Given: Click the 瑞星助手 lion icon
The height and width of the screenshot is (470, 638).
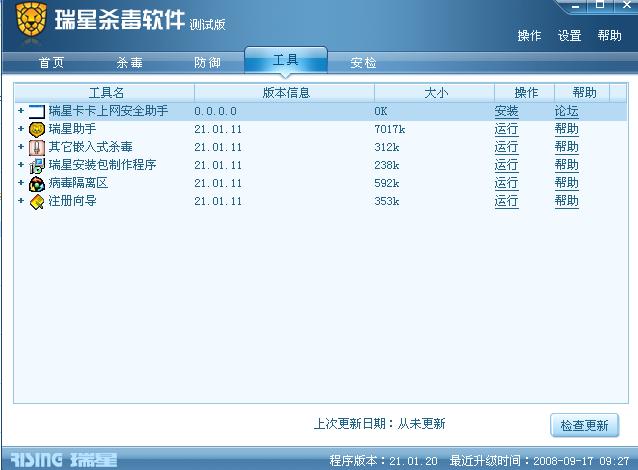Looking at the screenshot, I should pyautogui.click(x=37, y=129).
